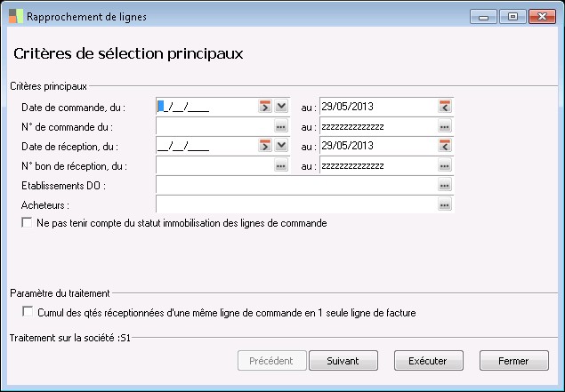Check 'Cumul des qtés réceptionnées' option

28,313
